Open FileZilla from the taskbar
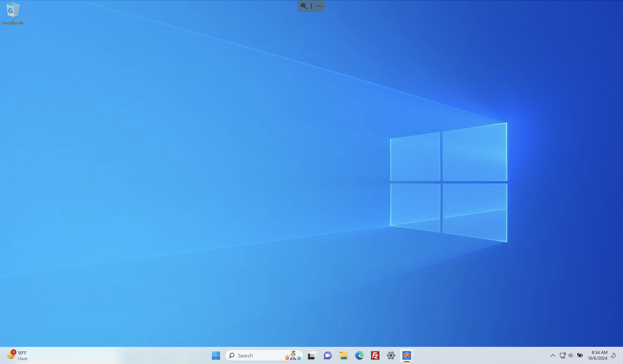Screen dimensions: 623x364 pos(375,356)
